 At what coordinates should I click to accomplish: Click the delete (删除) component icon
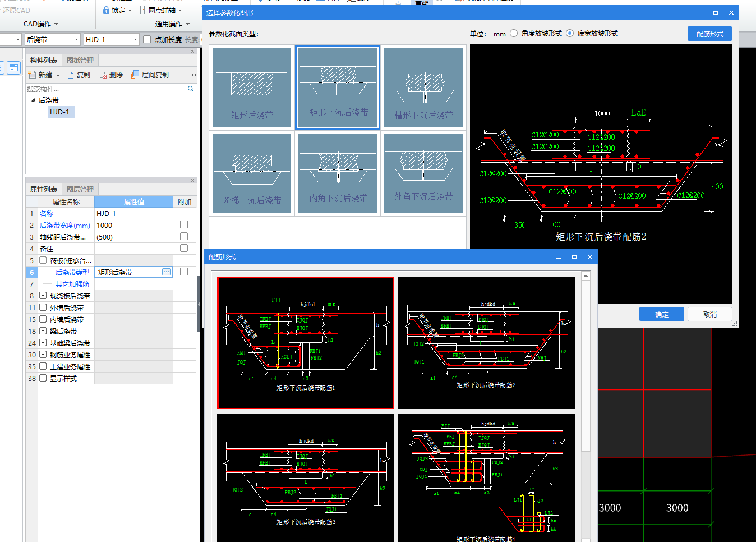click(103, 75)
